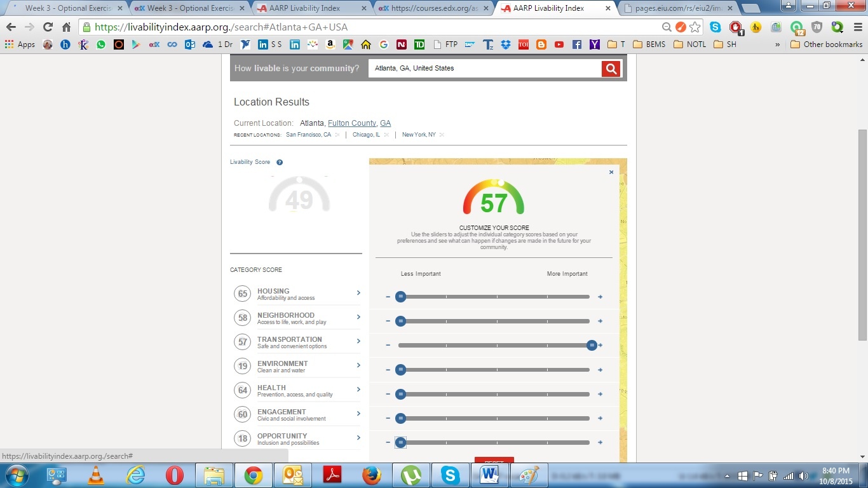Screen dimensions: 868x488
Task: Click the Health importance slider handle
Action: 400,394
